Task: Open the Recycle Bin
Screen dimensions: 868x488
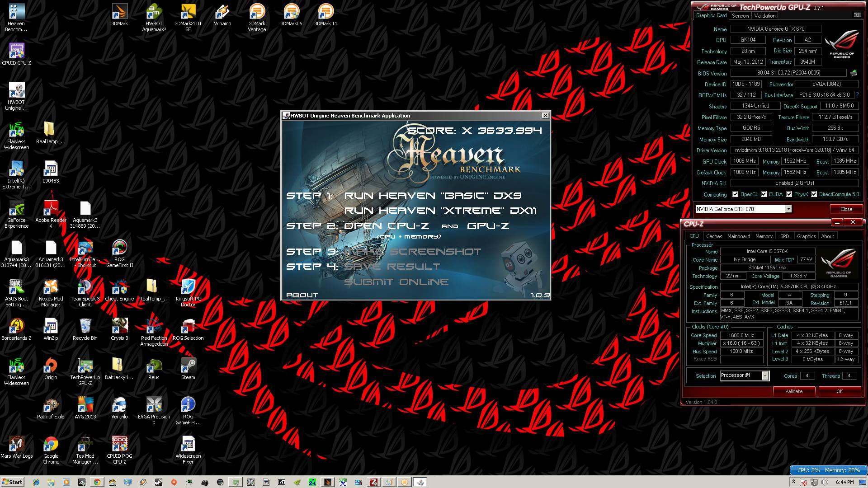Action: click(x=85, y=329)
